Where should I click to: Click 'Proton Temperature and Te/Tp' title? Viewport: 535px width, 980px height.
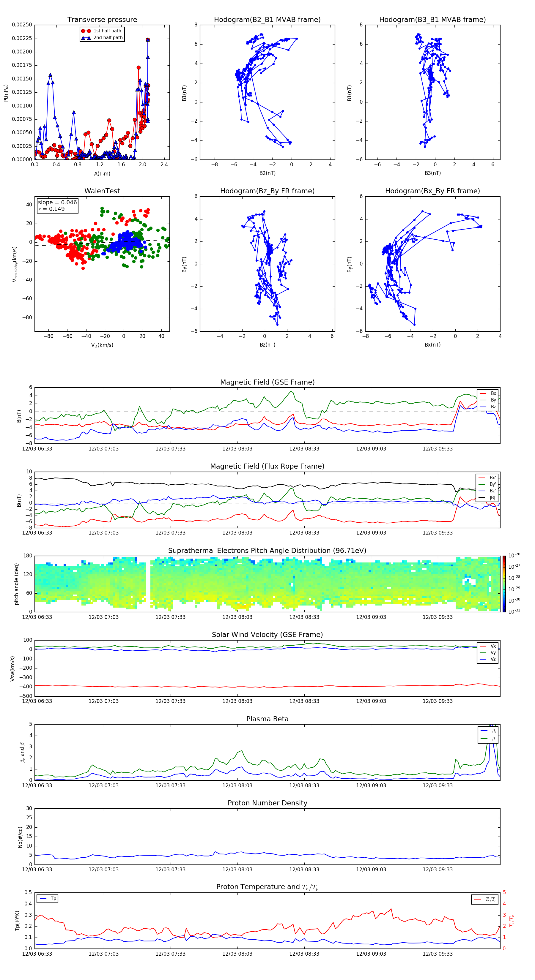click(x=267, y=887)
